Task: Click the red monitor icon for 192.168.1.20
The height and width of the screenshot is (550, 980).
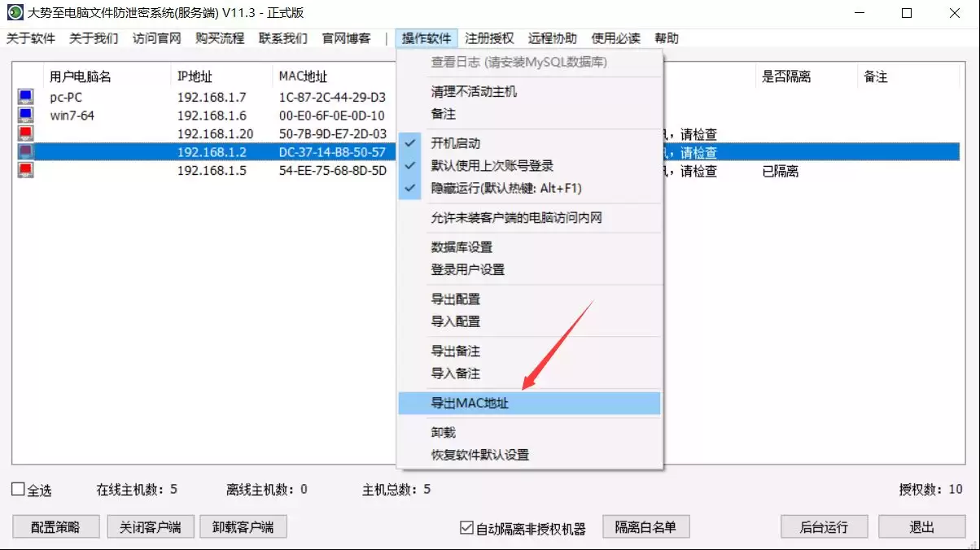Action: (x=25, y=133)
